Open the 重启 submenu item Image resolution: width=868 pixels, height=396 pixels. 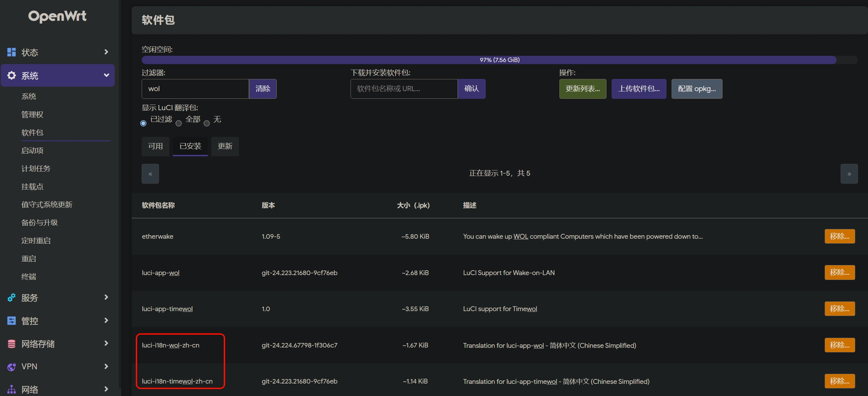(x=29, y=258)
